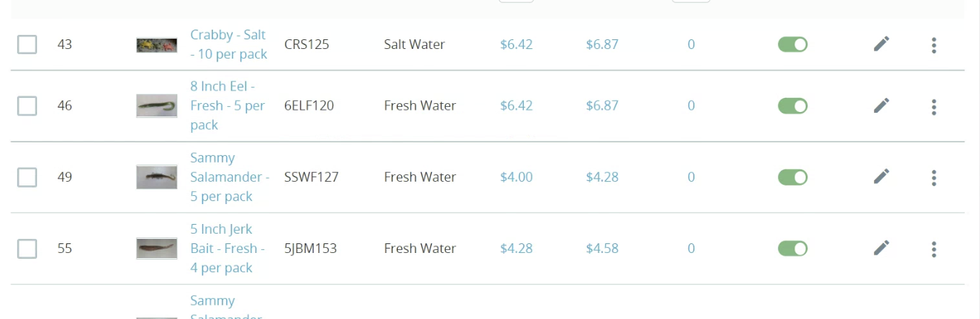Click the edit pencil for Crabby Salt
This screenshot has width=980, height=319.
click(x=881, y=45)
